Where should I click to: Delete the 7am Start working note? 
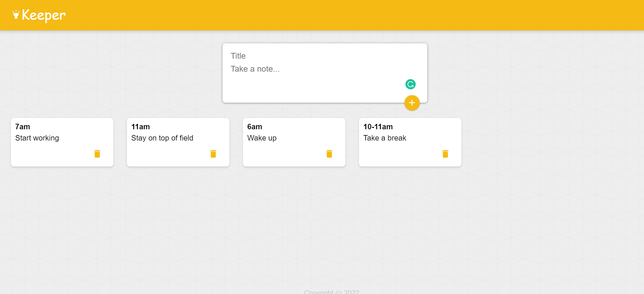coord(97,154)
